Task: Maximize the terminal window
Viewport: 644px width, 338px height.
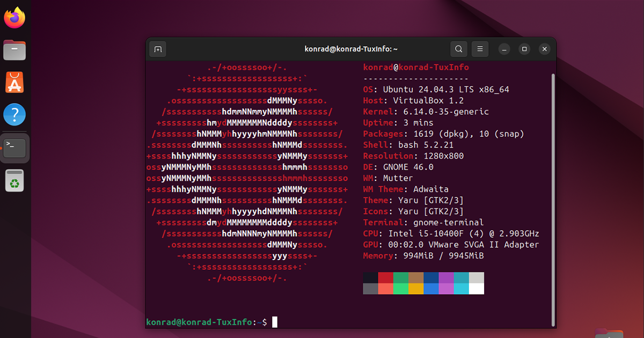Action: coord(524,49)
